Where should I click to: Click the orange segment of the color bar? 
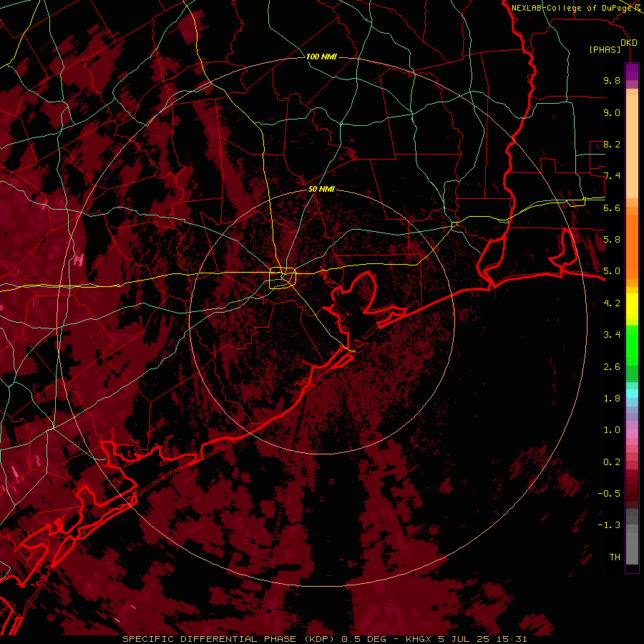tap(632, 246)
